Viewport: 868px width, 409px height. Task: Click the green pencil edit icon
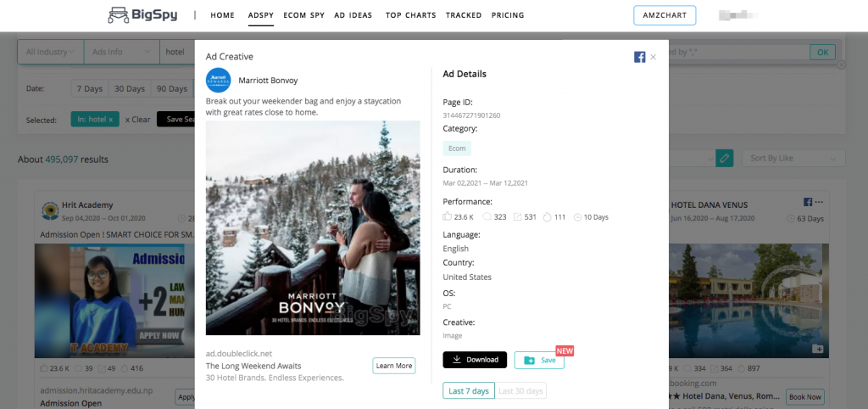coord(724,158)
